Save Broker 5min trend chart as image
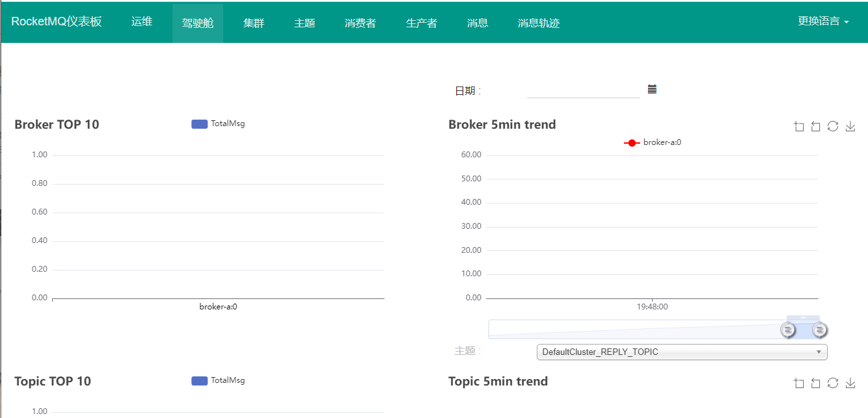868x418 pixels. coord(850,127)
